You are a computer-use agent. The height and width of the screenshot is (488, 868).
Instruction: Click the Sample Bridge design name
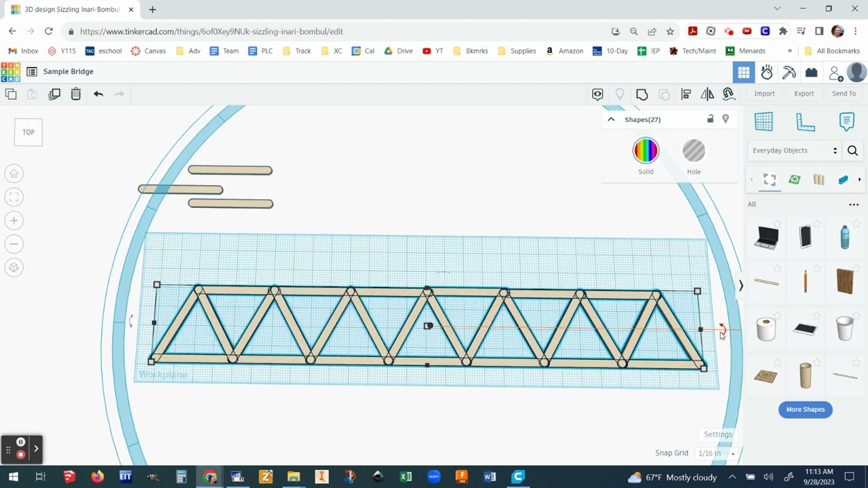click(x=68, y=72)
